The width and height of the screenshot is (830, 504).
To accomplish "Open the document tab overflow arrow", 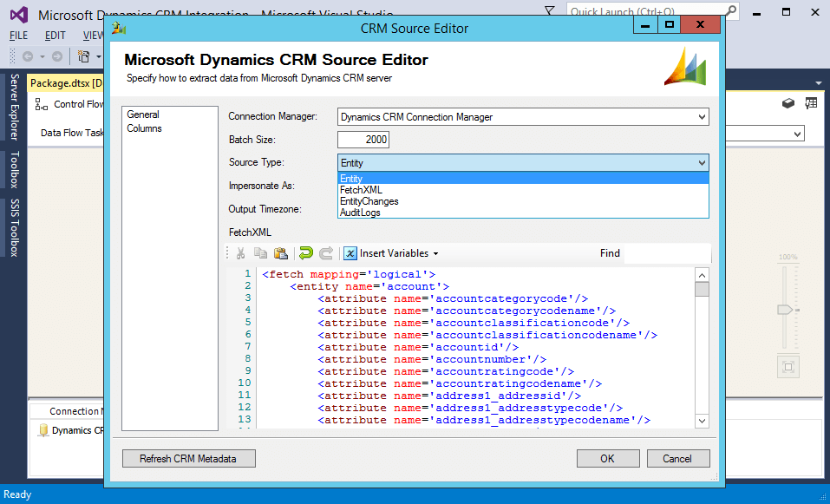I will [x=819, y=83].
